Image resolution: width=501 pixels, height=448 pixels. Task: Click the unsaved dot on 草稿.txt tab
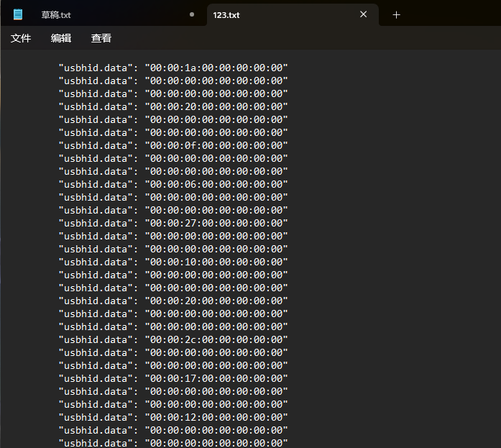192,14
